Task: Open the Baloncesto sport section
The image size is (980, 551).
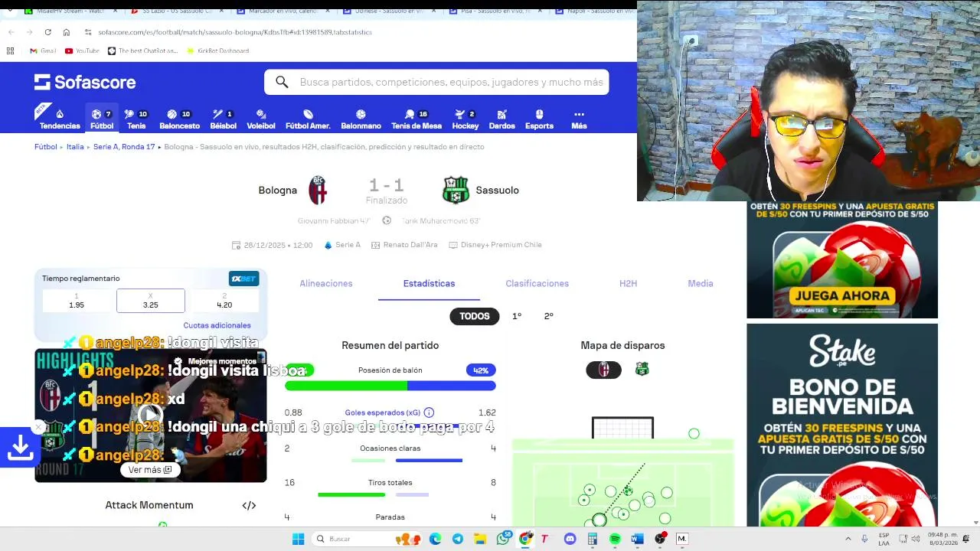Action: [179, 119]
